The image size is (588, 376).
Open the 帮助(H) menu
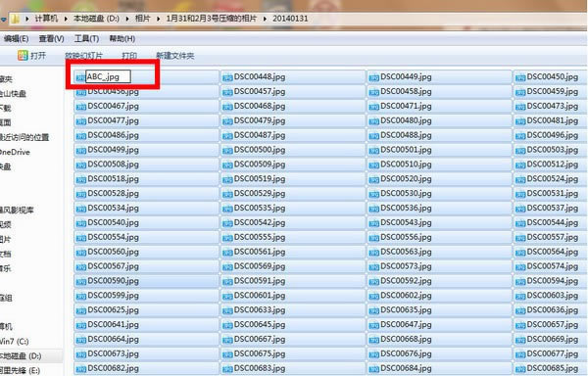click(122, 38)
